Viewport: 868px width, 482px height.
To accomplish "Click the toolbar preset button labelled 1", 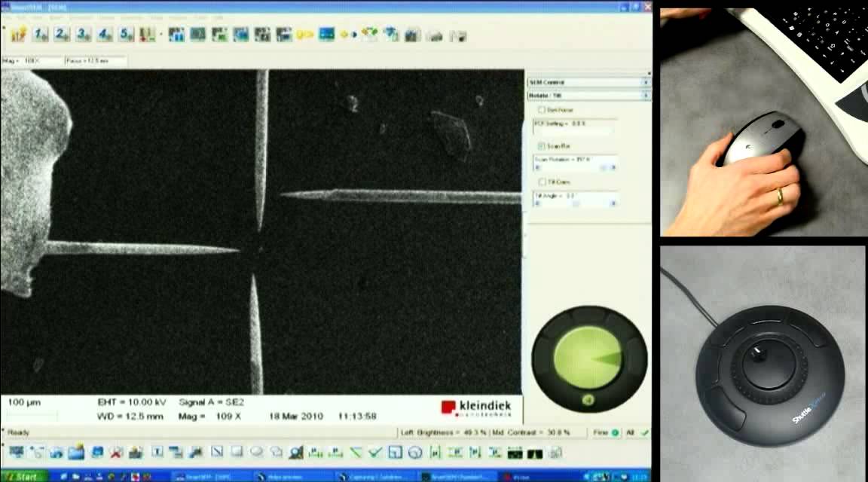I will coord(41,35).
